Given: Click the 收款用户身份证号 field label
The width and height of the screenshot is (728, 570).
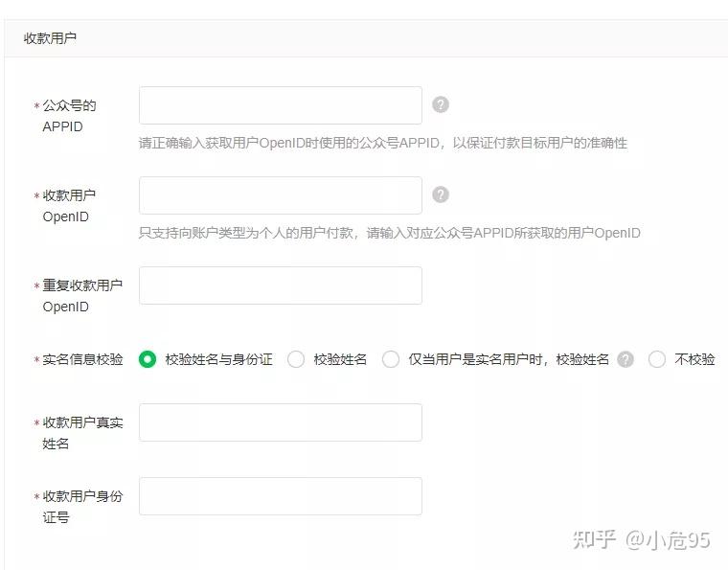Looking at the screenshot, I should point(81,507).
